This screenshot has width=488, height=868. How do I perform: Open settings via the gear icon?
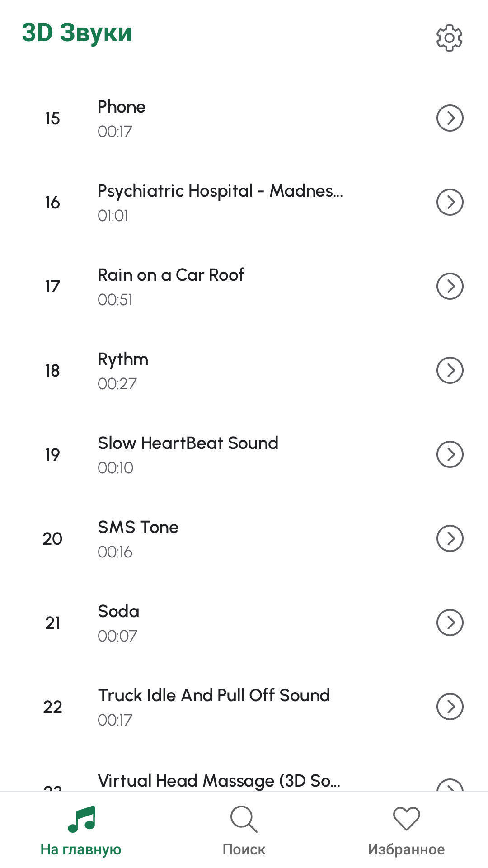[449, 38]
